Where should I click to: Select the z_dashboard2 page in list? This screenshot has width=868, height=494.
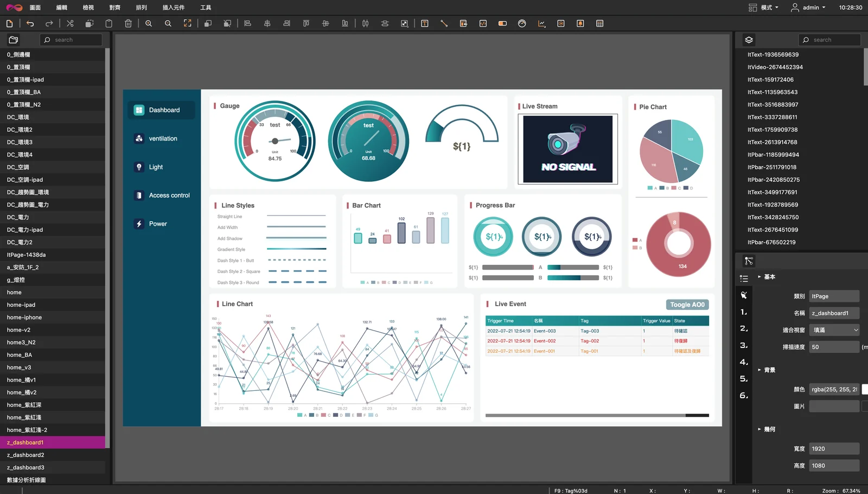(53, 455)
